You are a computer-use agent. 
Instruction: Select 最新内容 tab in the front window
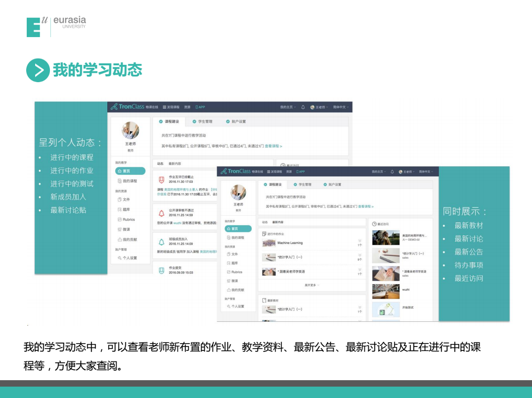(x=277, y=222)
